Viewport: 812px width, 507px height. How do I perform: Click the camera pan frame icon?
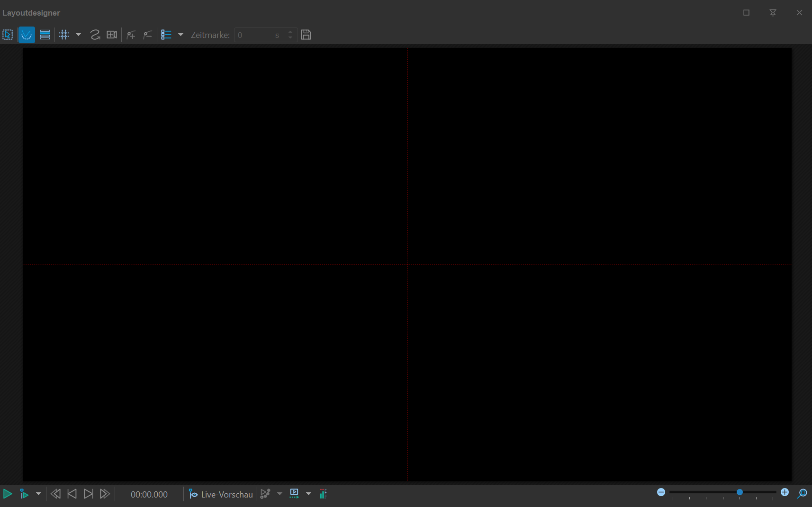point(112,35)
